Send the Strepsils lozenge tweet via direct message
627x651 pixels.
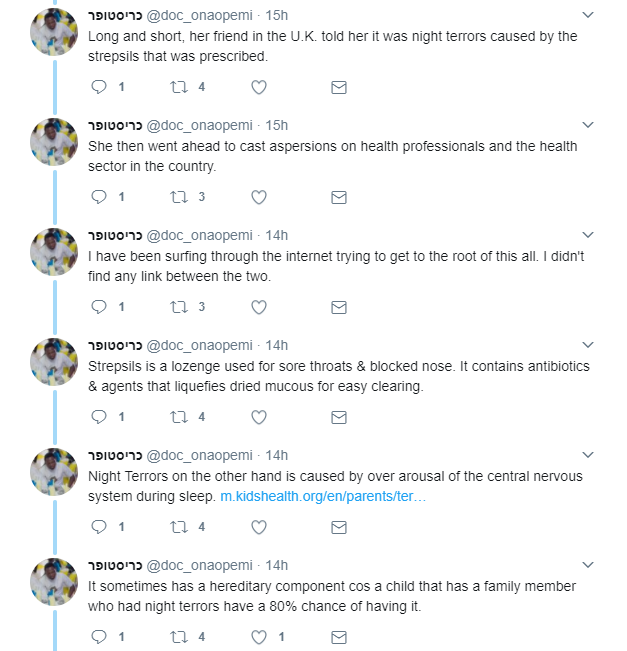pyautogui.click(x=339, y=417)
